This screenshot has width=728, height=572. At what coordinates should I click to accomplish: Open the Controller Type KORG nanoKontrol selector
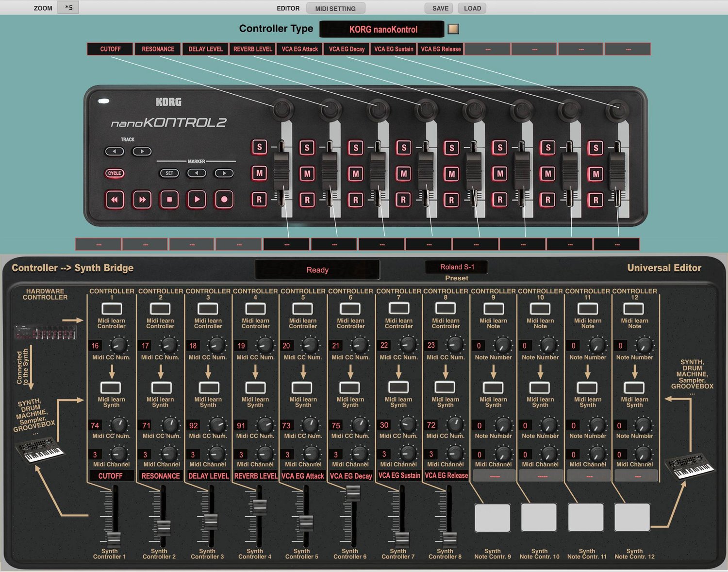(382, 29)
